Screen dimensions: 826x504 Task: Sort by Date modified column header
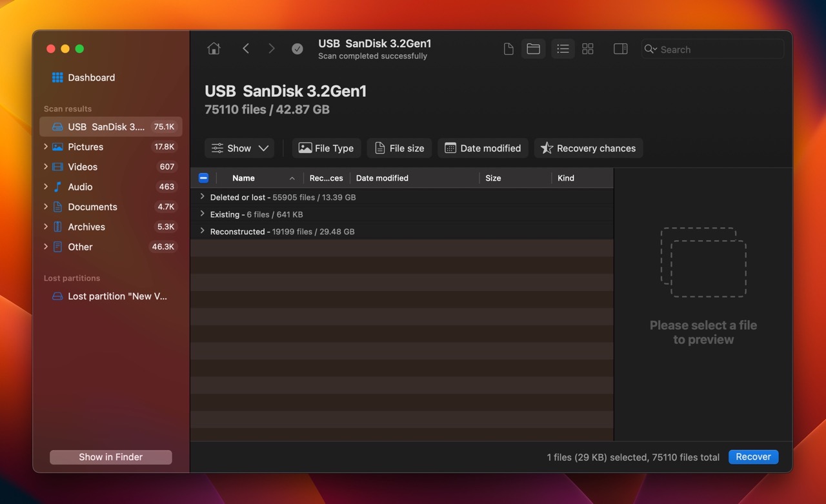(415, 178)
